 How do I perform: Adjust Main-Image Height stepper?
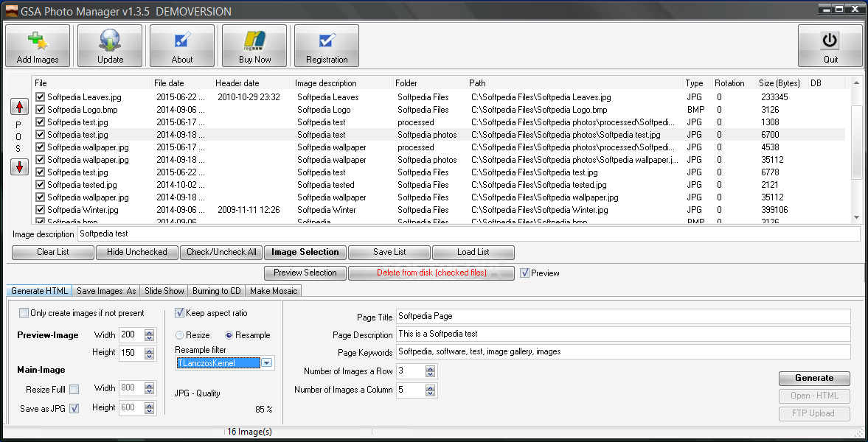[150, 408]
